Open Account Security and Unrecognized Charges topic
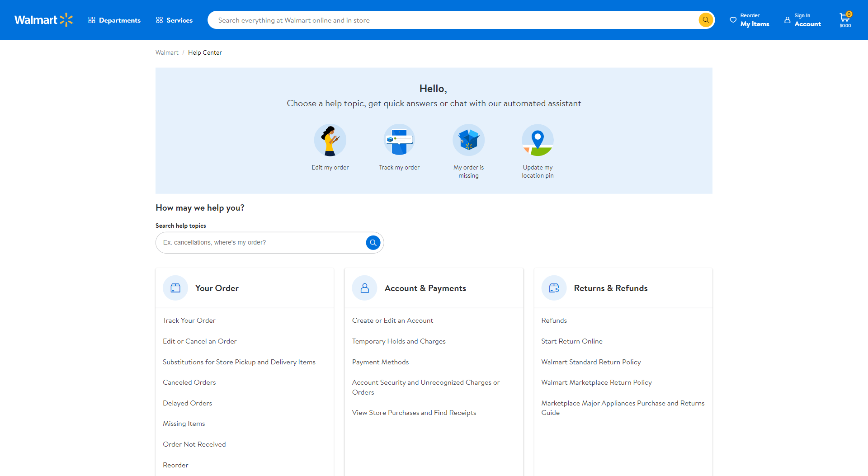 point(426,387)
